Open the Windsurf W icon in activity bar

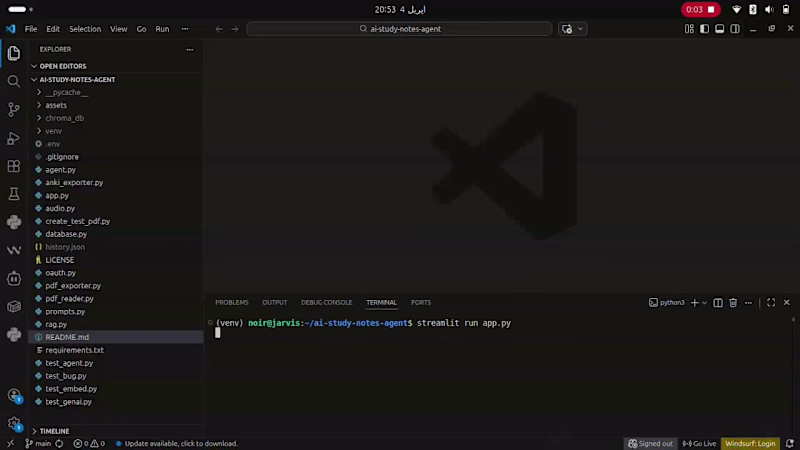point(14,250)
